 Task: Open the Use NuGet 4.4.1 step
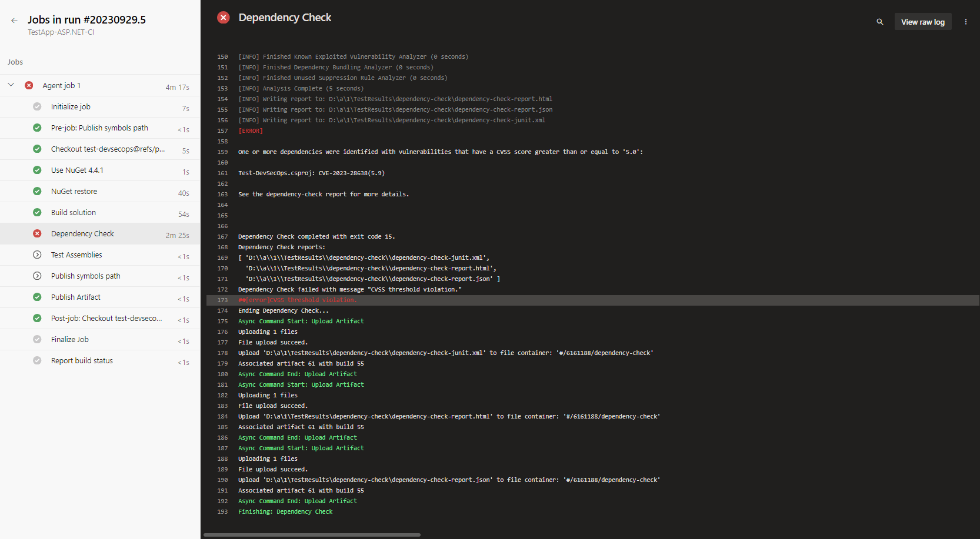click(77, 170)
